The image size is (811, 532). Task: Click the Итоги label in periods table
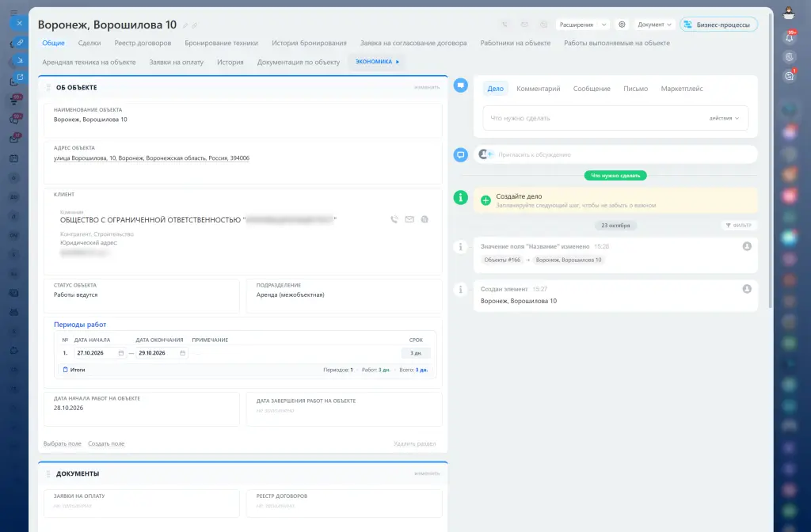click(x=78, y=370)
